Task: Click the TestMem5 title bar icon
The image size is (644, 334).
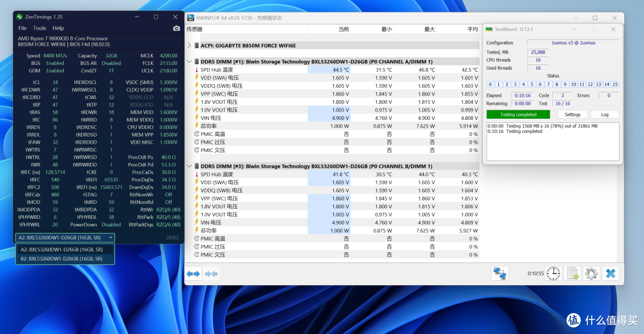Action: click(489, 30)
